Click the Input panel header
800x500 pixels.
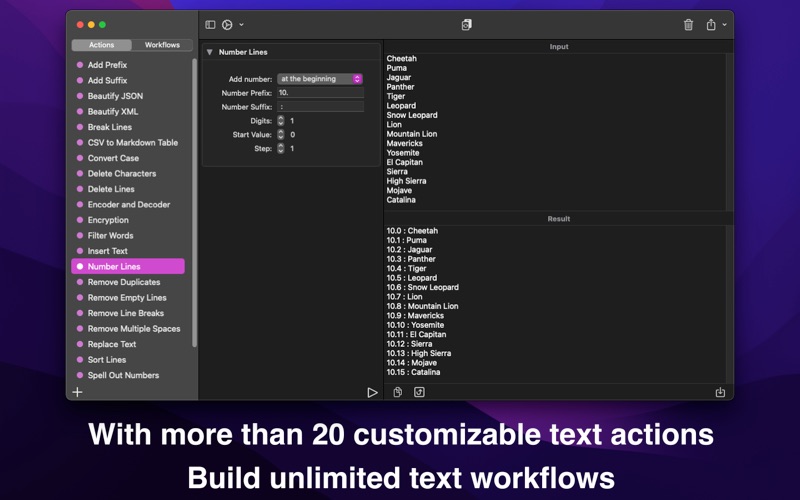559,46
